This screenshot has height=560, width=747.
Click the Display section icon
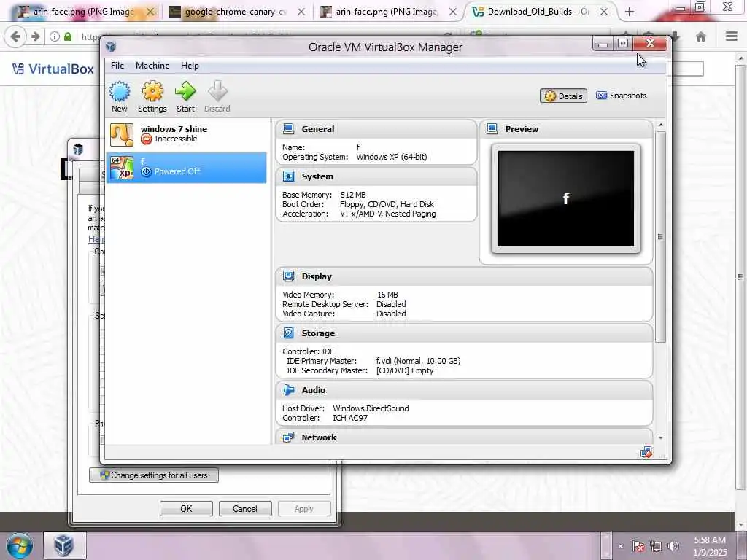tap(288, 276)
